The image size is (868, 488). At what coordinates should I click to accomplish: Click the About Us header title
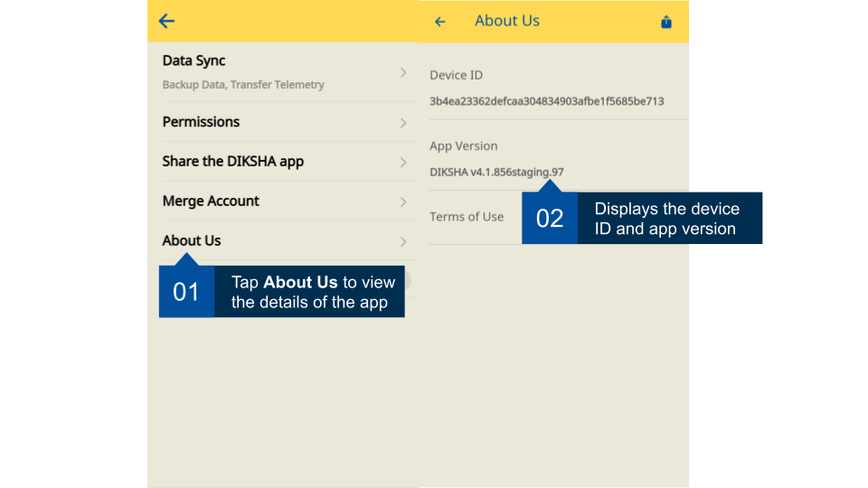tap(506, 21)
